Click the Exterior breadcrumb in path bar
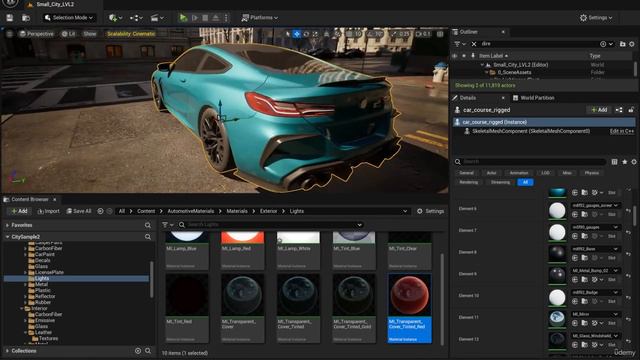The height and width of the screenshot is (360, 640). pyautogui.click(x=269, y=211)
